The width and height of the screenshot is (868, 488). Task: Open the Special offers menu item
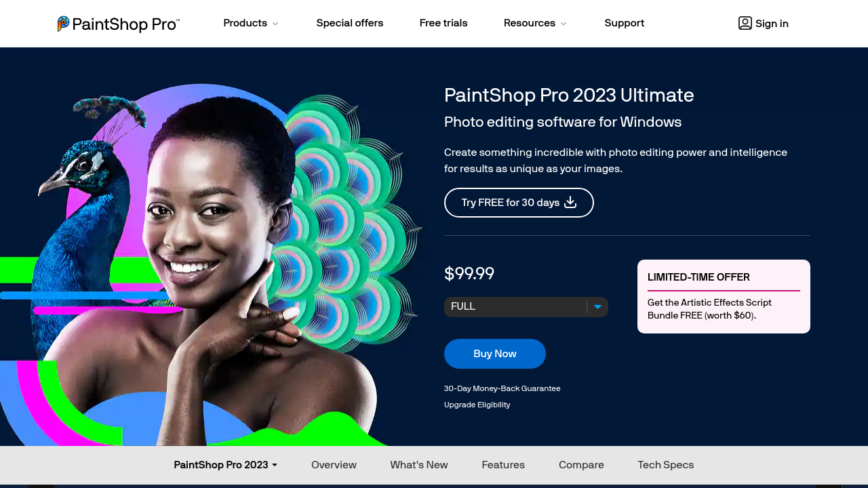(x=350, y=23)
